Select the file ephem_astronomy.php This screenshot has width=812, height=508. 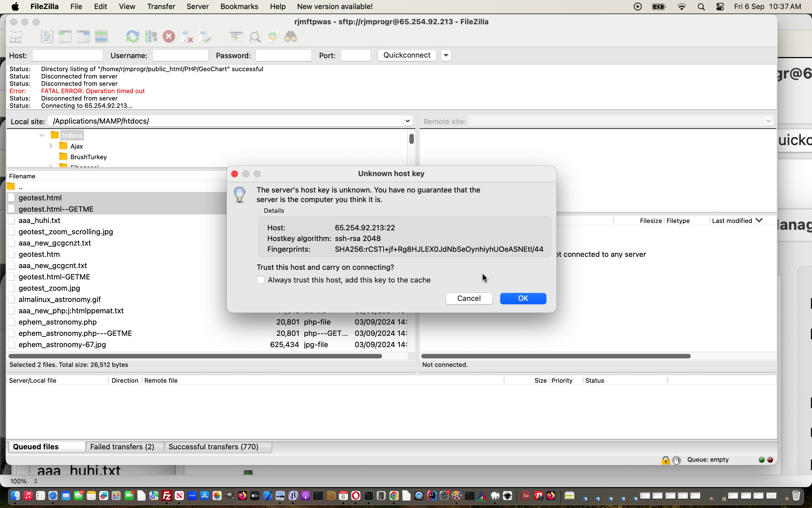point(58,322)
